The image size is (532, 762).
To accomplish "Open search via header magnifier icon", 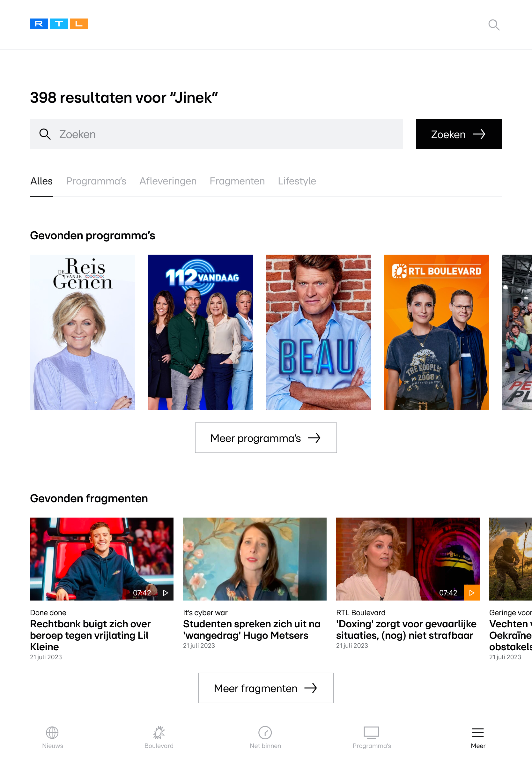I will point(494,25).
